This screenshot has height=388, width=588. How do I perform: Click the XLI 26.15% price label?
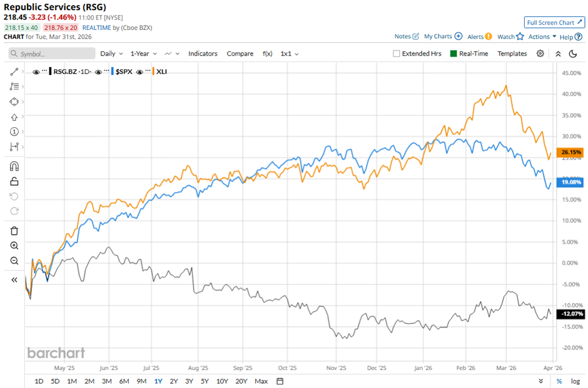(x=570, y=152)
